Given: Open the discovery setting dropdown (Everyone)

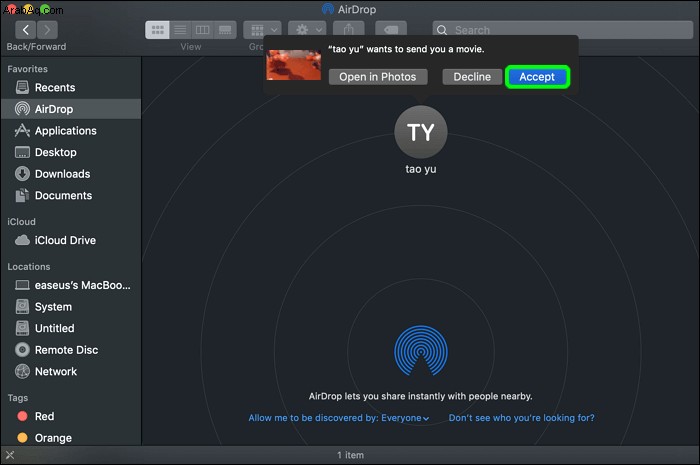Looking at the screenshot, I should coord(339,418).
